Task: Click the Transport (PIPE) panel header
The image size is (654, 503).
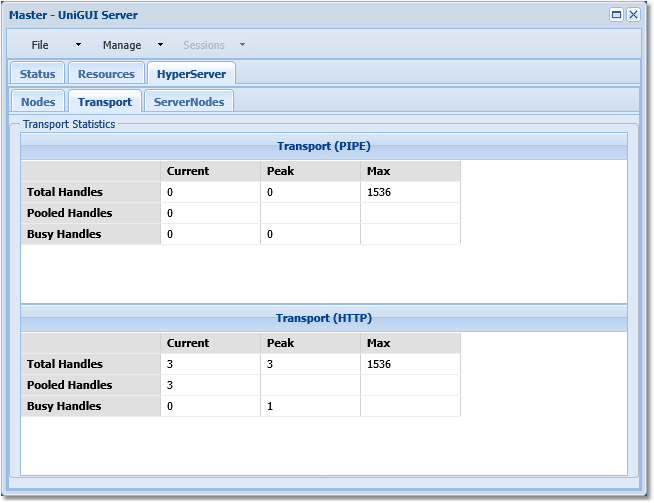Action: [324, 146]
